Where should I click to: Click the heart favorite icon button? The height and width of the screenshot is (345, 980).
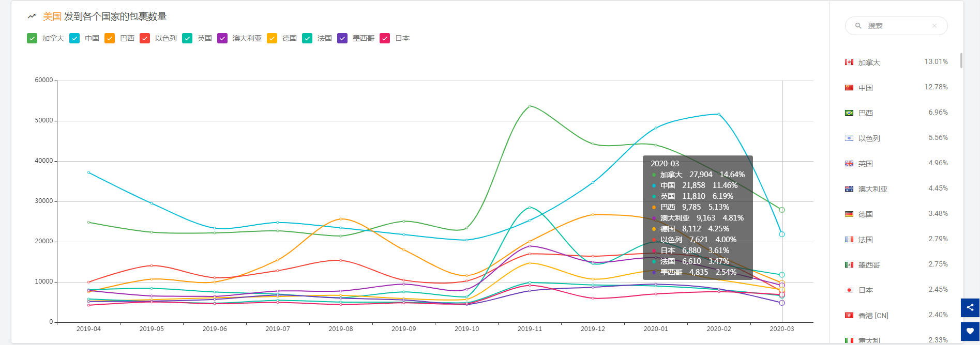[970, 331]
